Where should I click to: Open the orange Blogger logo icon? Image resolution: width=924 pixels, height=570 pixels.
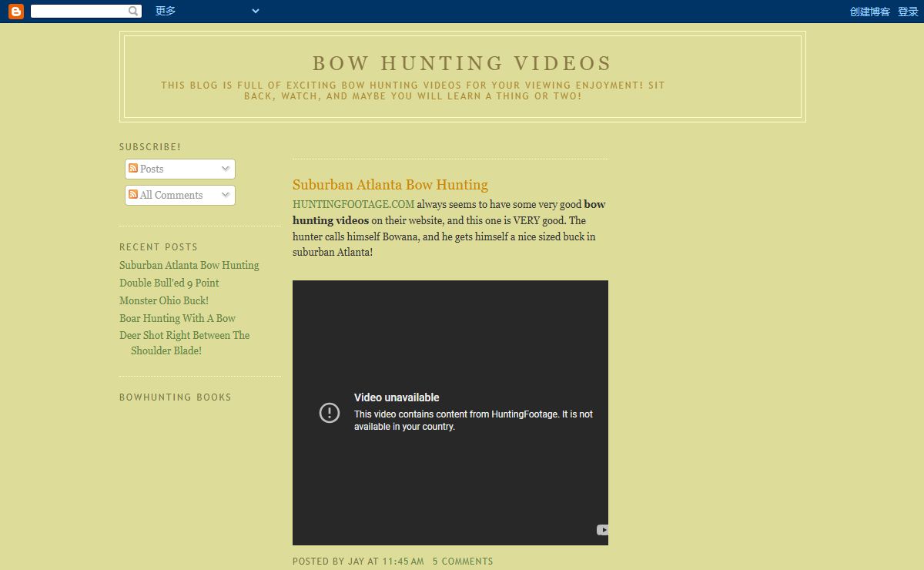[15, 11]
